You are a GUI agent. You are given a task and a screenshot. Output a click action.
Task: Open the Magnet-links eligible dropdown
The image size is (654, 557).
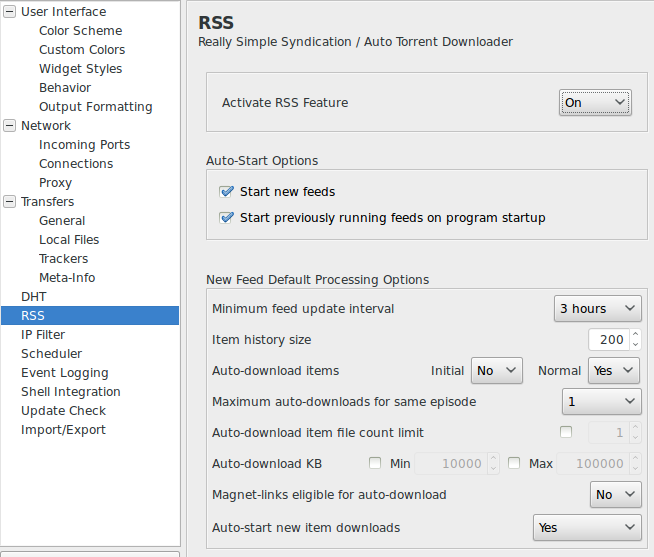616,494
